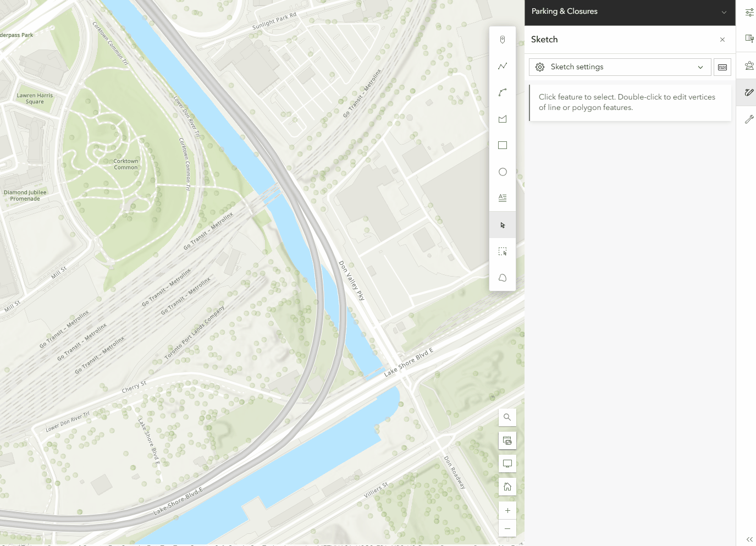Select the Point sketch tool
756x546 pixels.
[502, 39]
